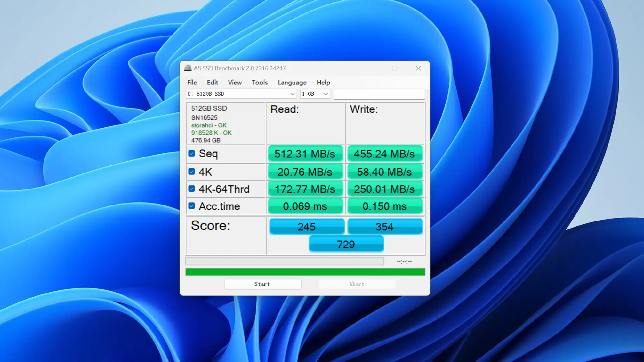This screenshot has height=362, width=644.
Task: Select the 4K write result 58.40 MB/s
Action: click(385, 172)
